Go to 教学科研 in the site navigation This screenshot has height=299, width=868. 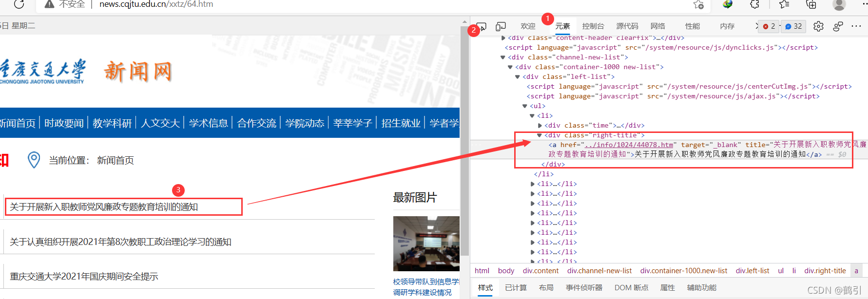click(112, 123)
